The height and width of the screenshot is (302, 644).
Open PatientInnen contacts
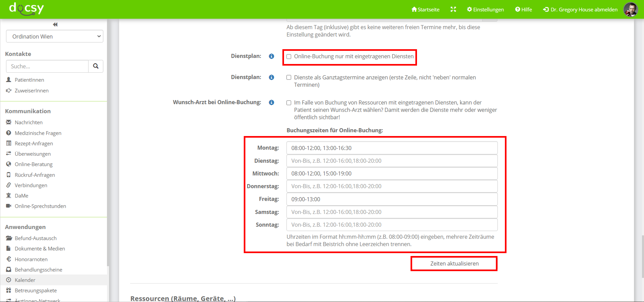tap(29, 80)
